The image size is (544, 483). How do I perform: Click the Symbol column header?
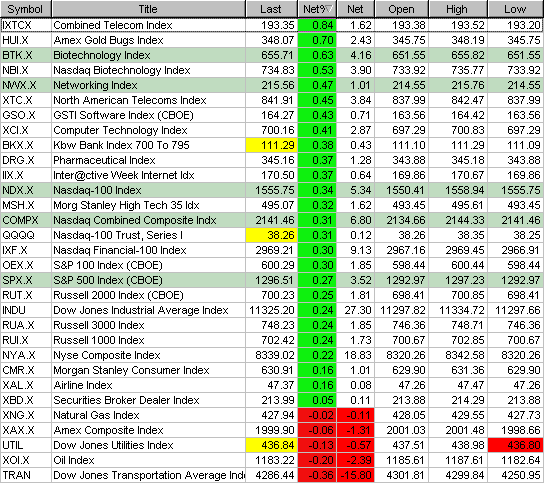click(x=26, y=9)
